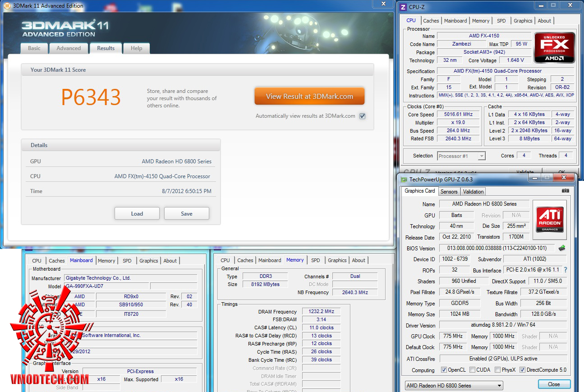
Task: Select the Graphics Card tab in GPU-Z
Action: coord(420,191)
